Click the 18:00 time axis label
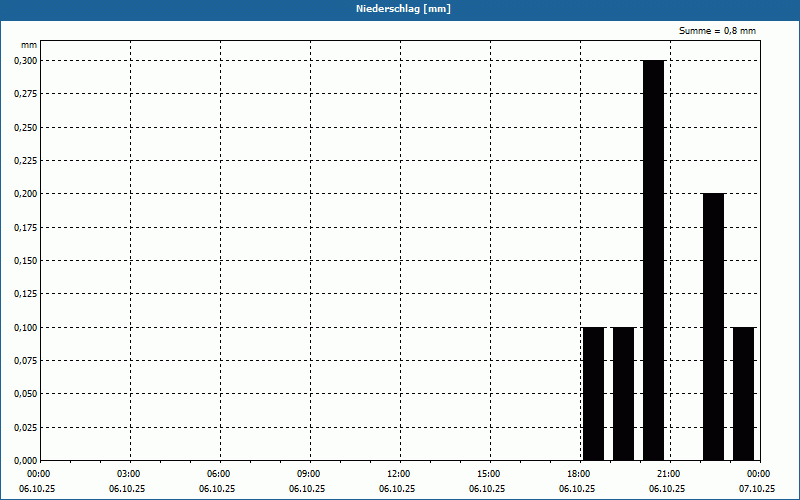 point(579,474)
